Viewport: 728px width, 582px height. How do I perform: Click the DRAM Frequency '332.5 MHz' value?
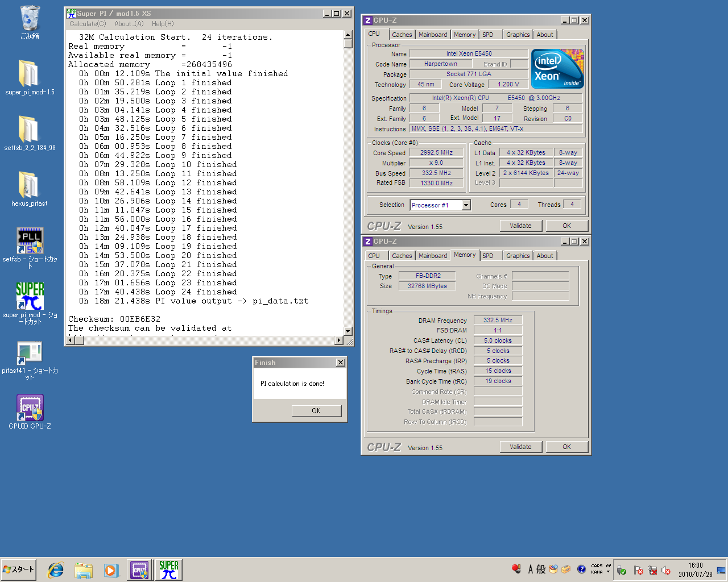pos(498,320)
